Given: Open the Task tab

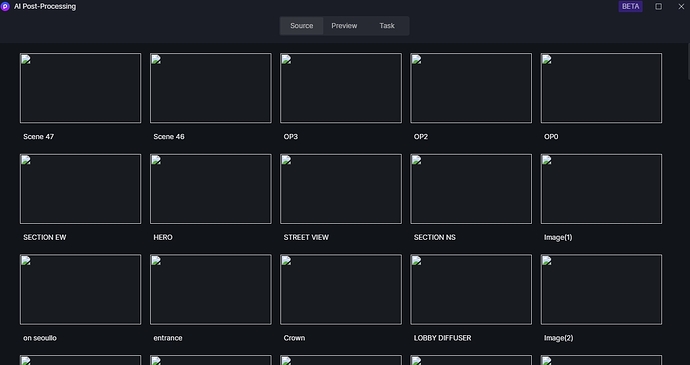Looking at the screenshot, I should coord(387,26).
